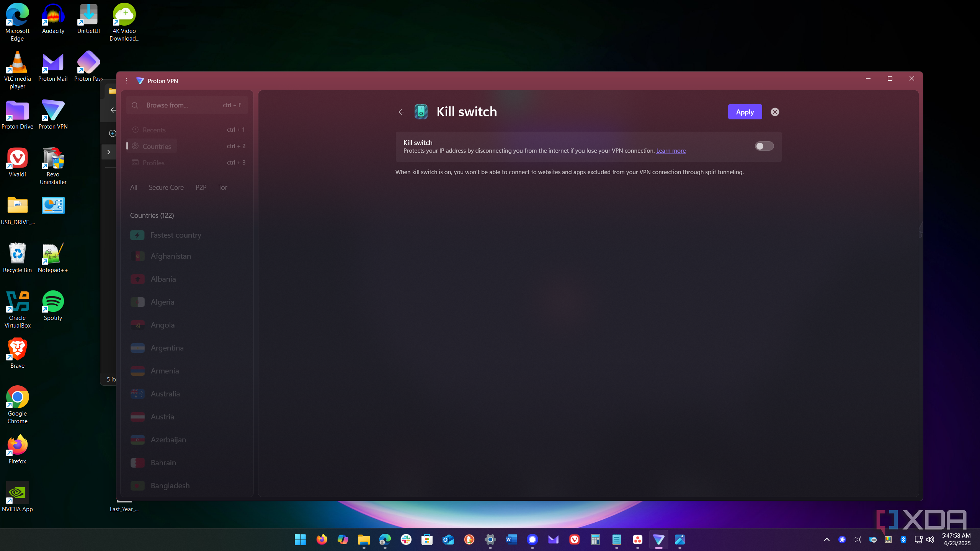Choose Fastest country in the list
980x551 pixels.
click(187, 235)
